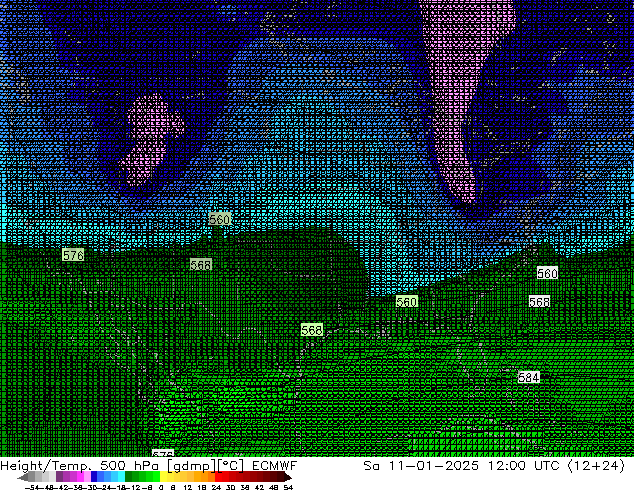Click the date "11-01-2025"
Viewport: 634px width, 490px height.
coord(434,465)
